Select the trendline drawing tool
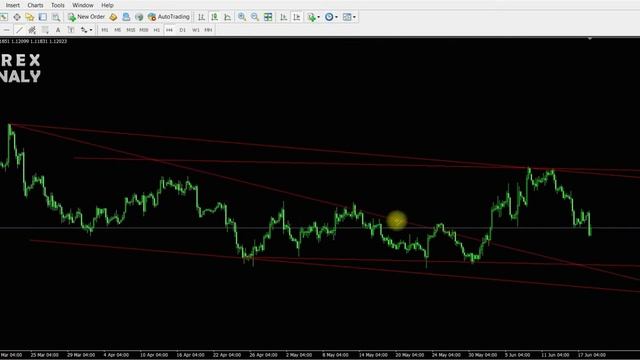The image size is (640, 360). pos(19,30)
